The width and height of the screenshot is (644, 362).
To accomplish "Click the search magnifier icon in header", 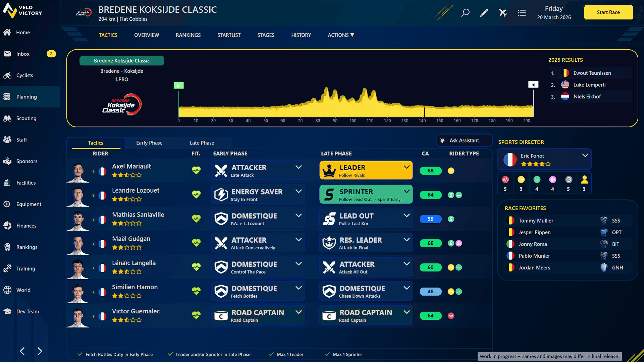I will point(465,13).
